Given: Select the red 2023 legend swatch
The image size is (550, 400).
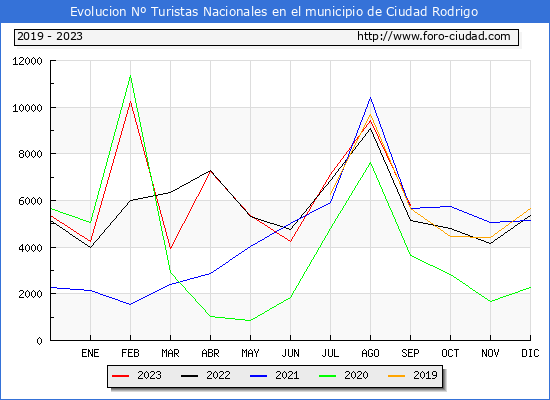Looking at the screenshot, I should click(120, 376).
